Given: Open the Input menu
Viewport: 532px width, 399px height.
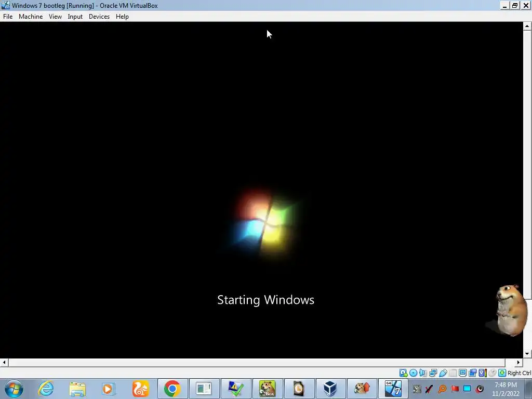Looking at the screenshot, I should coord(75,17).
